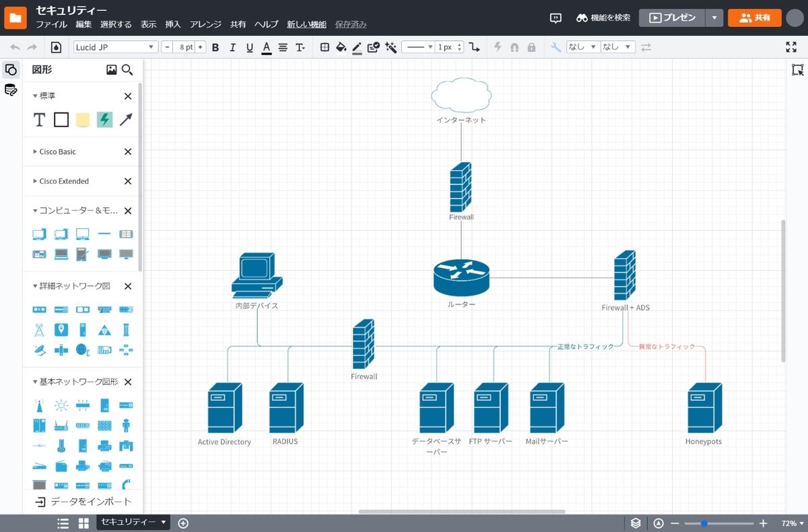Adjust the zoom level slider
This screenshot has height=532, width=808.
[704, 523]
